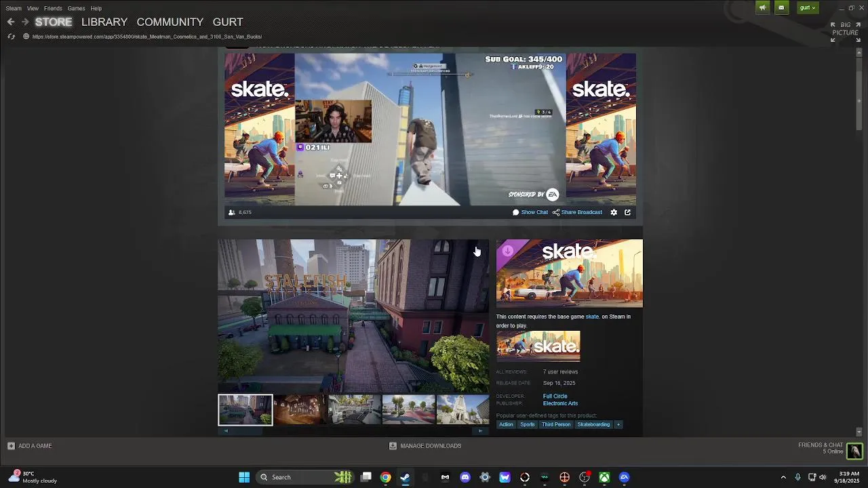The image size is (868, 488).
Task: Show hidden system tray icons
Action: point(783,477)
